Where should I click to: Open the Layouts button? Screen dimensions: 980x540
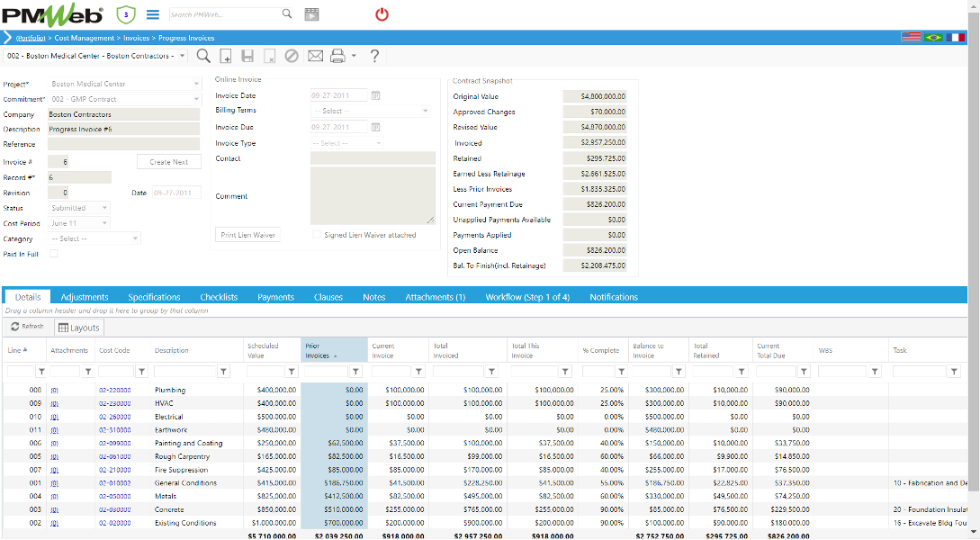[79, 328]
